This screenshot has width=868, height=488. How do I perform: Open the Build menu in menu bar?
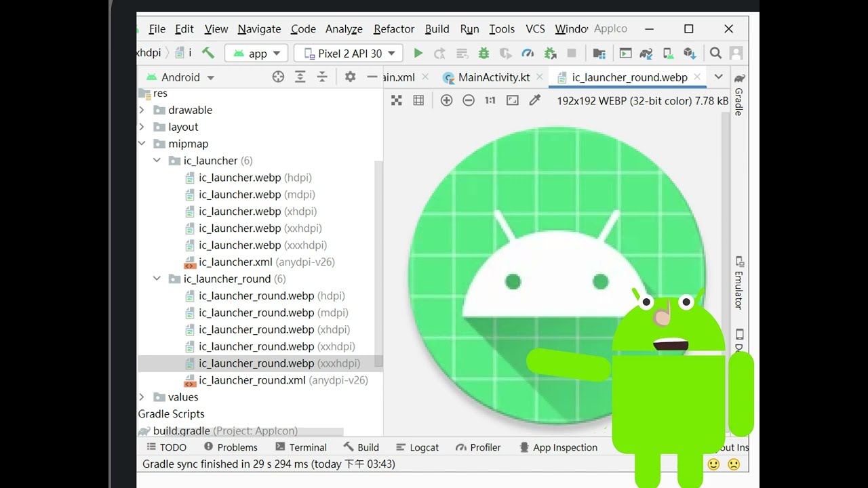tap(437, 29)
